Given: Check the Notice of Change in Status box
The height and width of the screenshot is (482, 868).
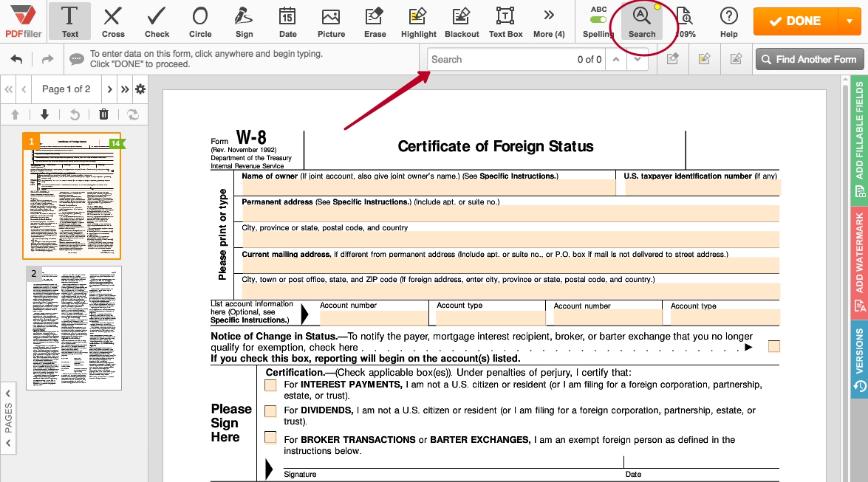Looking at the screenshot, I should 774,346.
